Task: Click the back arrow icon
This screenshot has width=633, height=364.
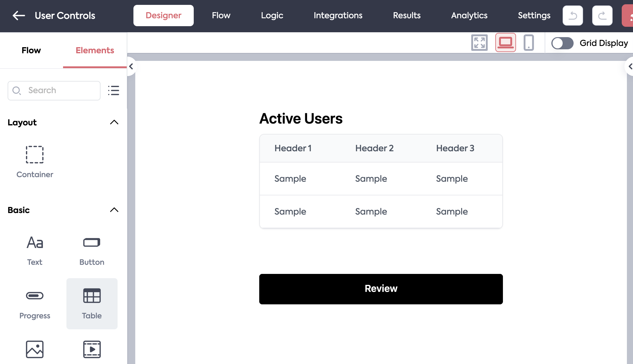Action: (x=19, y=16)
